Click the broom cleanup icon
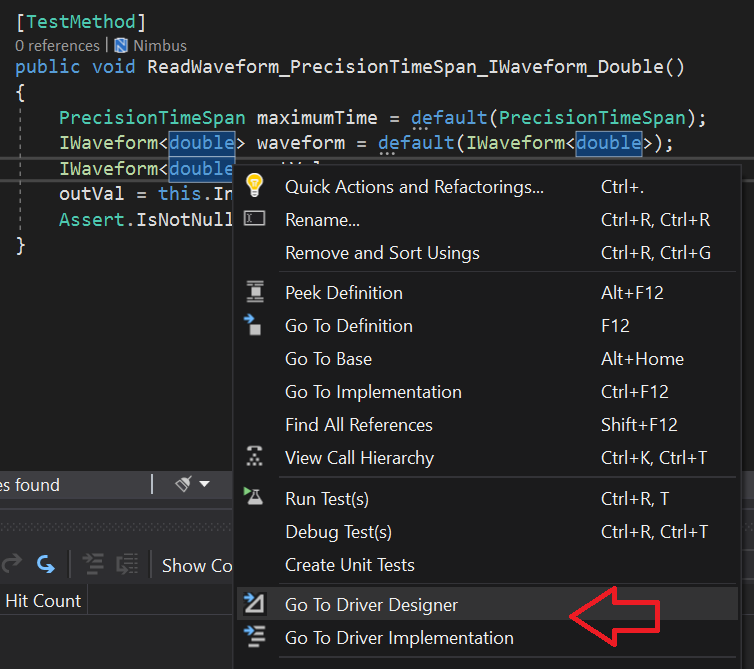 tap(183, 484)
